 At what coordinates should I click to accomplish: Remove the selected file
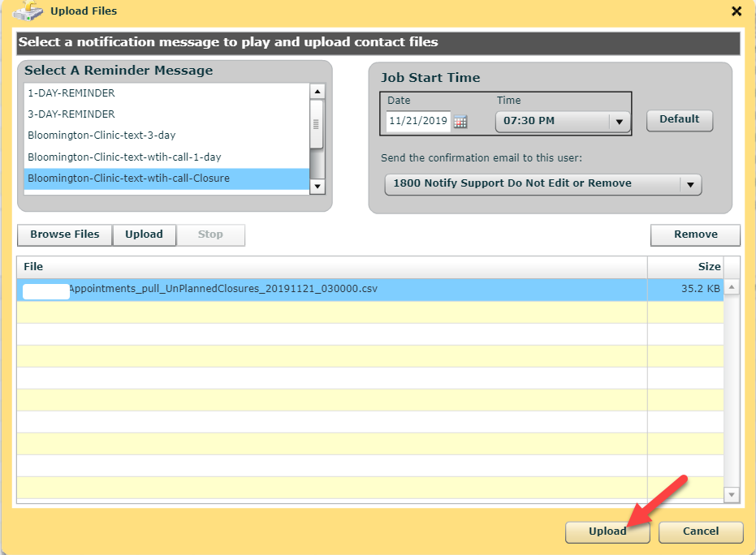coord(695,234)
